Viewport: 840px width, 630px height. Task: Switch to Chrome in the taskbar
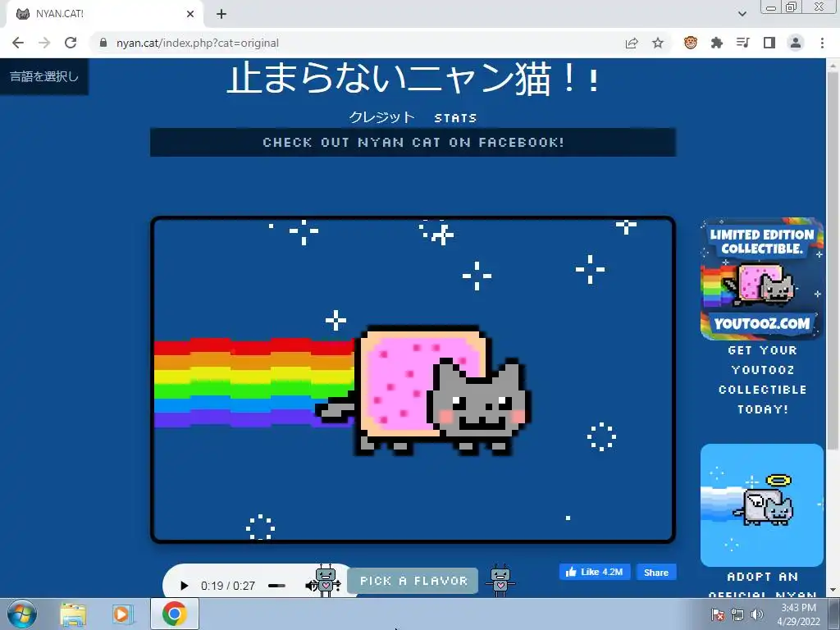[x=175, y=614]
